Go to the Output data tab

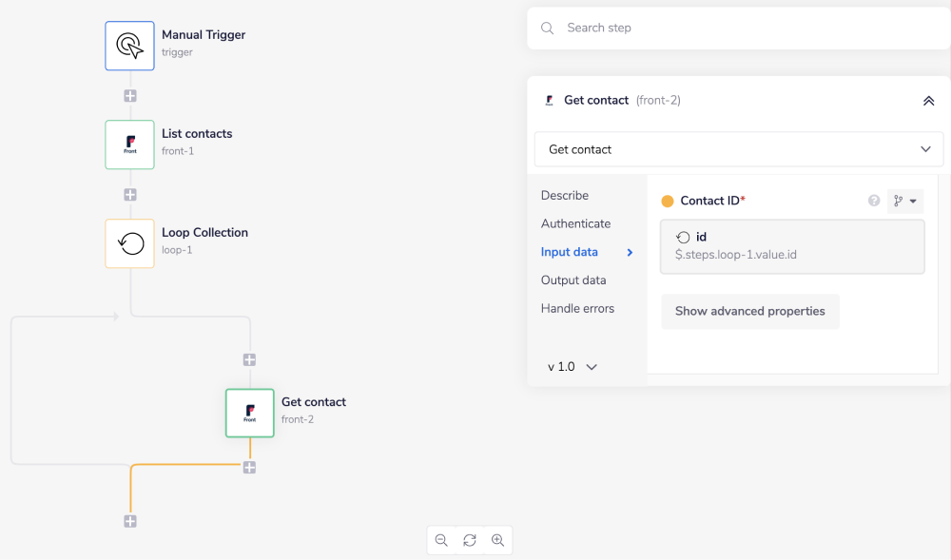pos(573,280)
